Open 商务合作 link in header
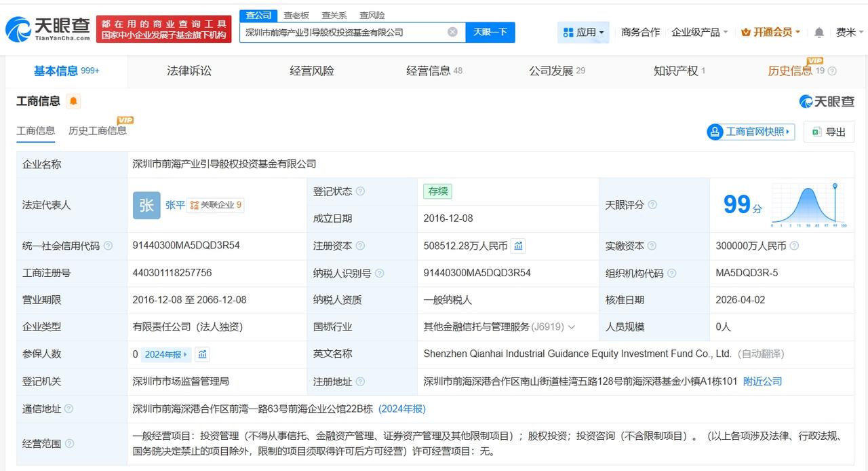The width and height of the screenshot is (868, 471). 640,32
